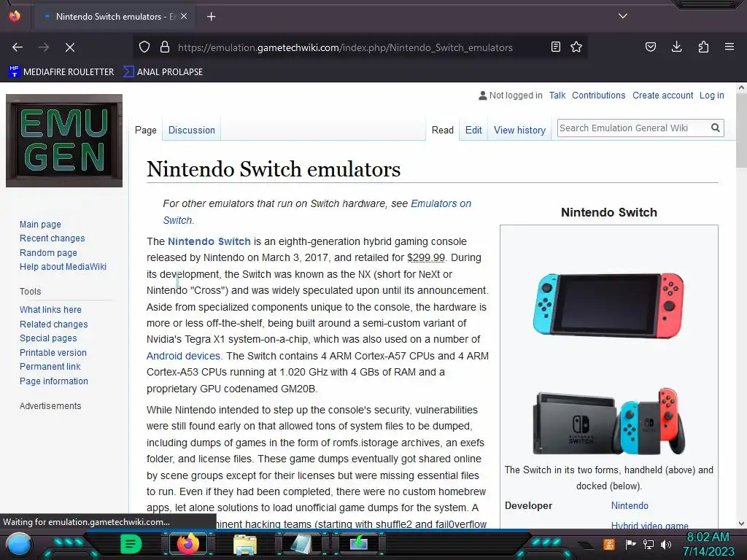747x560 pixels.
Task: Click the site security padlock icon
Action: tap(165, 47)
